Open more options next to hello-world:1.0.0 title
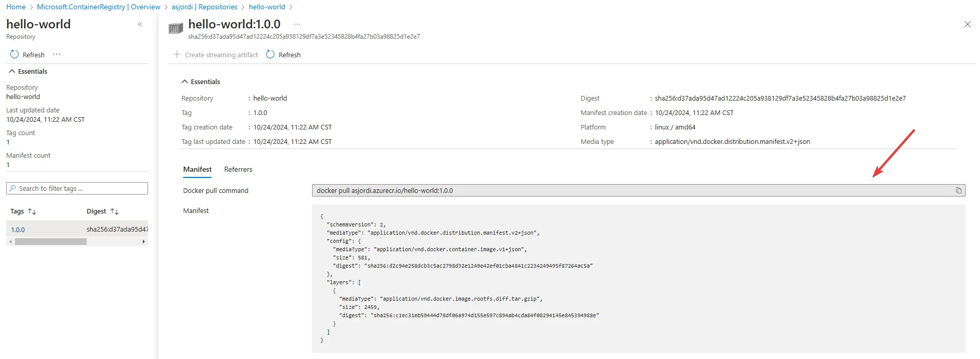980x359 pixels. pos(297,24)
